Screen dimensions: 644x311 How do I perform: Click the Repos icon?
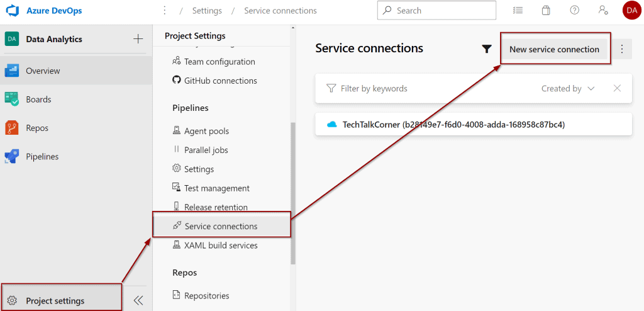point(11,128)
